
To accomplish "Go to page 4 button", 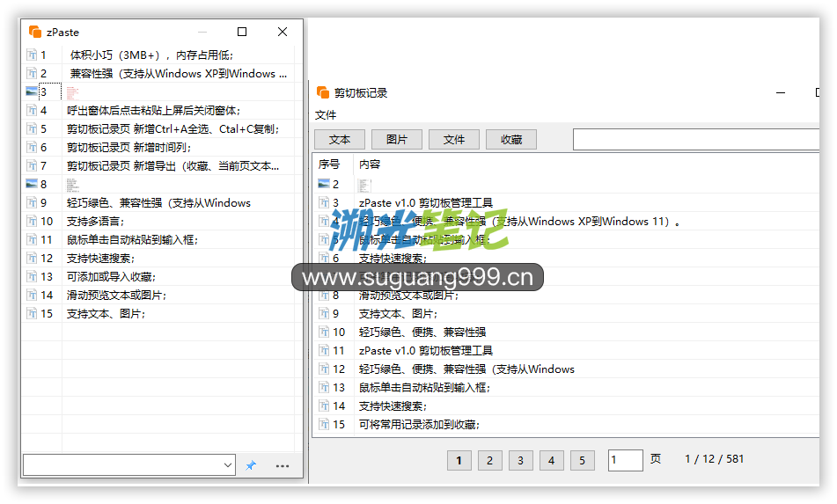I will tap(552, 460).
